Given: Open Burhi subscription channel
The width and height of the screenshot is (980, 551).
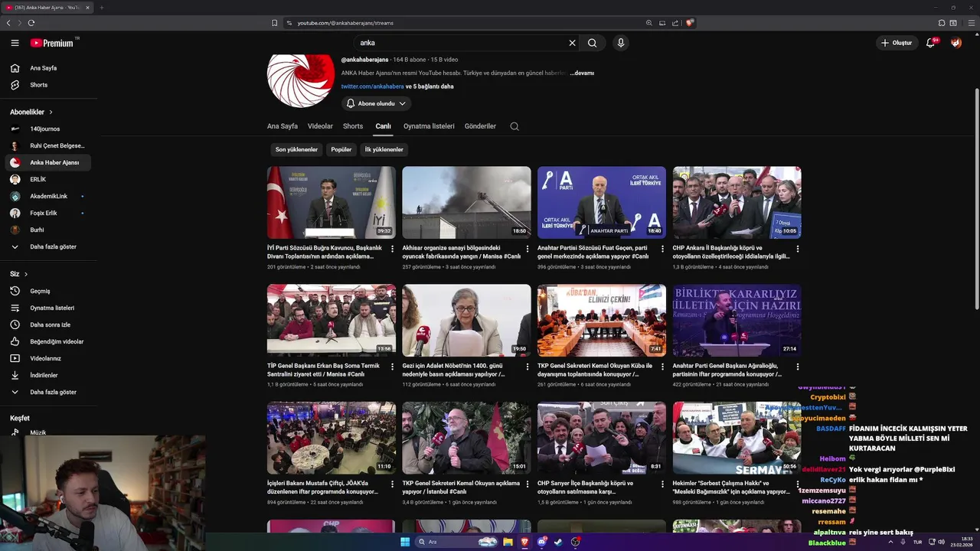Looking at the screenshot, I should [x=48, y=230].
